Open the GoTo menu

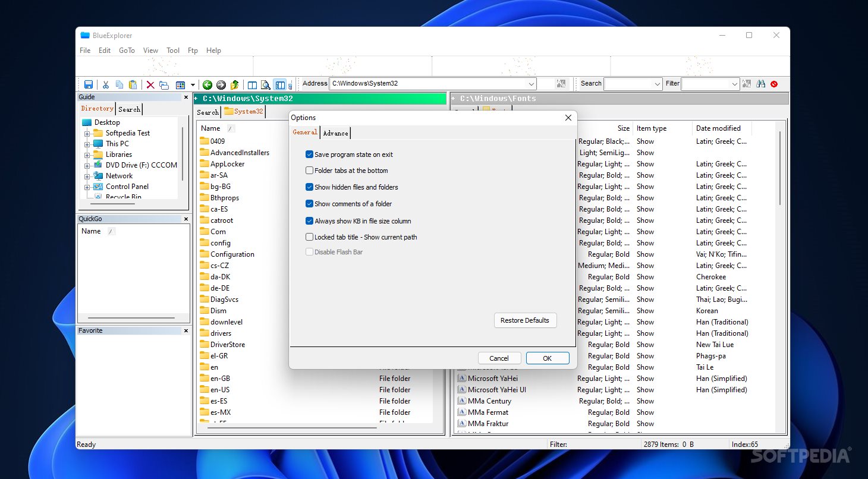coord(127,51)
